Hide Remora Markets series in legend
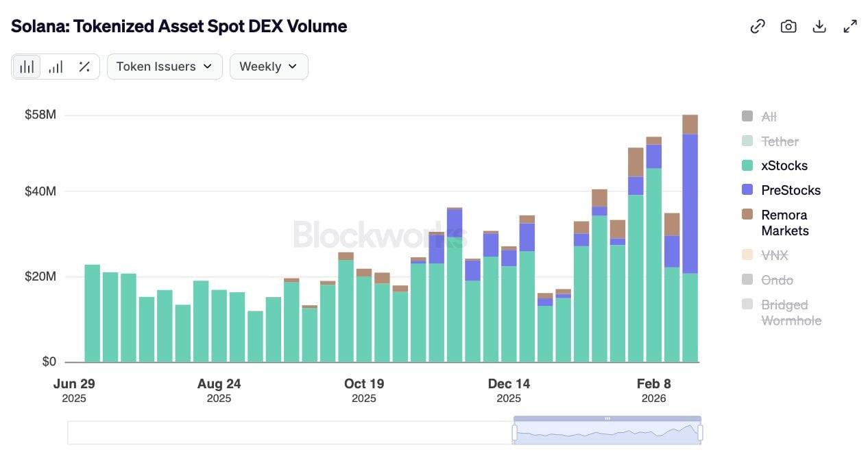The height and width of the screenshot is (461, 868). point(784,222)
